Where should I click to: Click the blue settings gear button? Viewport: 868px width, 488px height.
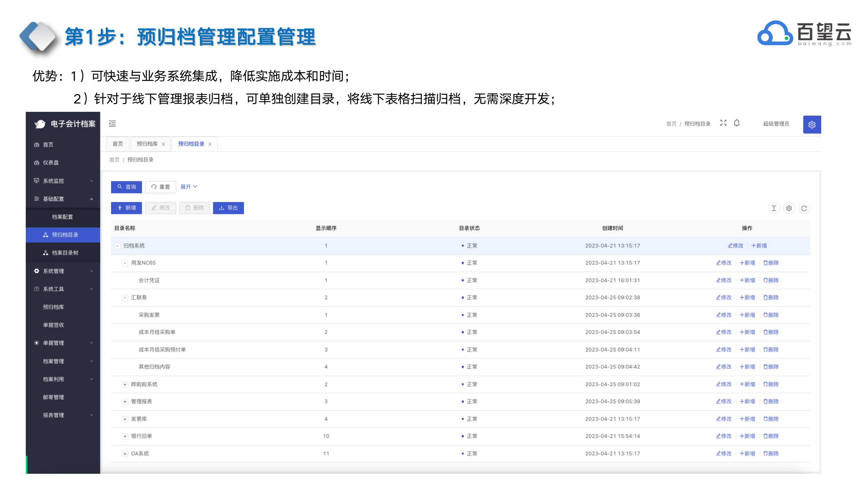[812, 125]
